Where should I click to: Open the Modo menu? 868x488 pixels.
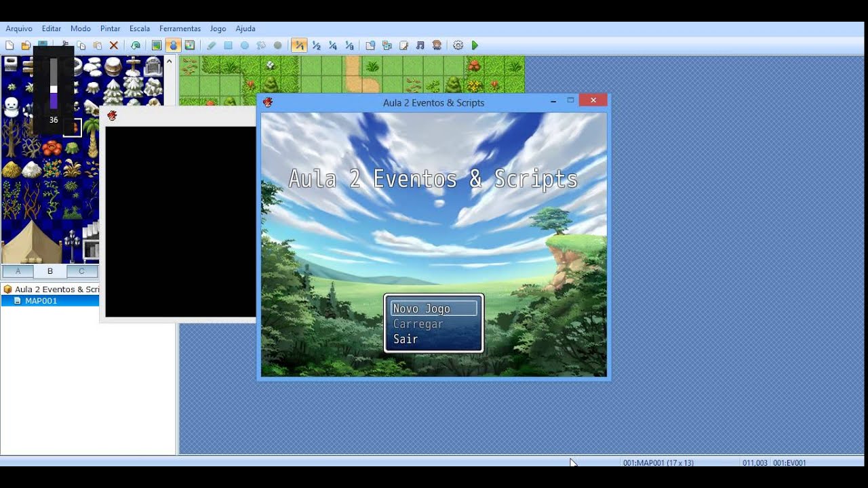[x=81, y=28]
